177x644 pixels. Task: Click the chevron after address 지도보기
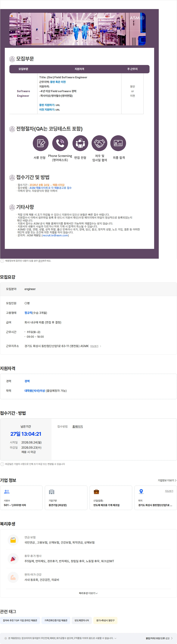click(100, 346)
